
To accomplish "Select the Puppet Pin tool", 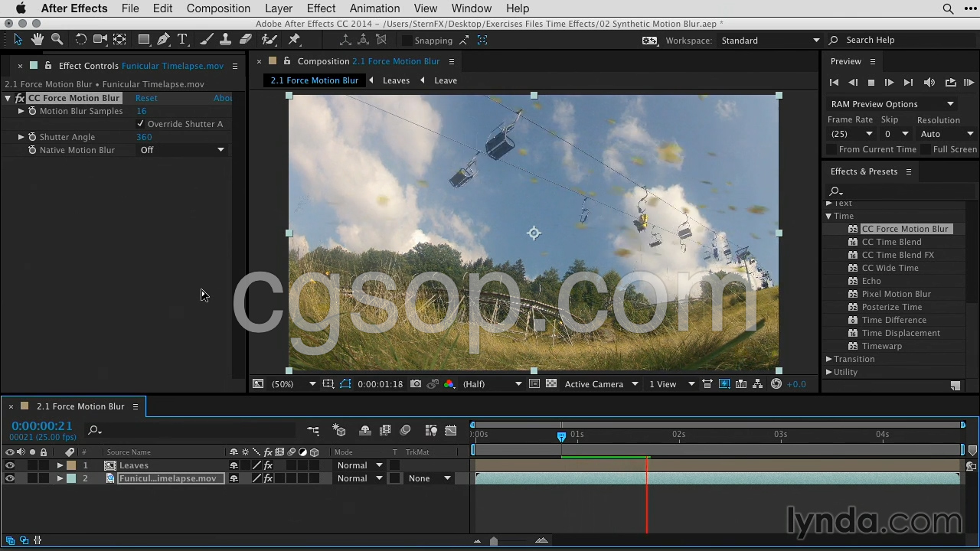I will click(295, 40).
